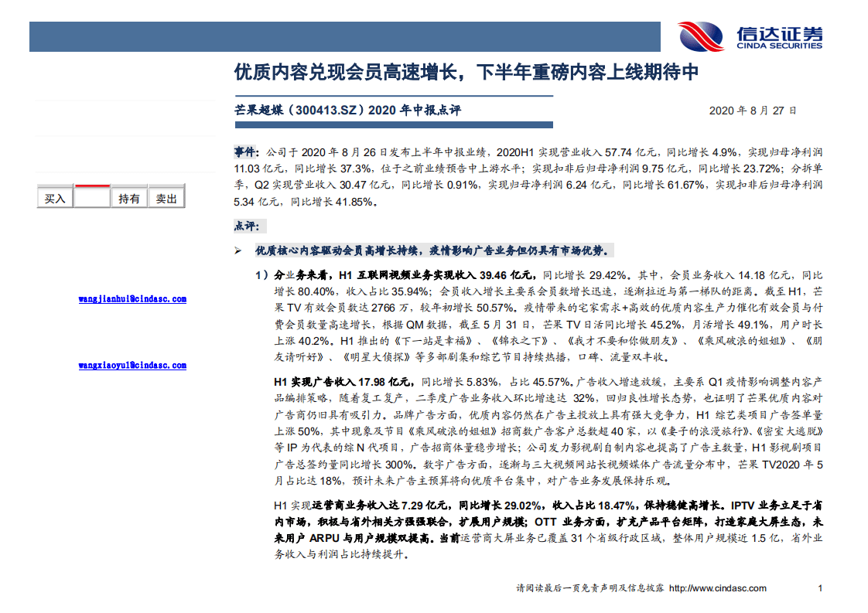This screenshot has height=613, width=868.
Task: Click the empty rating cell between 买入 and 持有
Action: coord(91,197)
